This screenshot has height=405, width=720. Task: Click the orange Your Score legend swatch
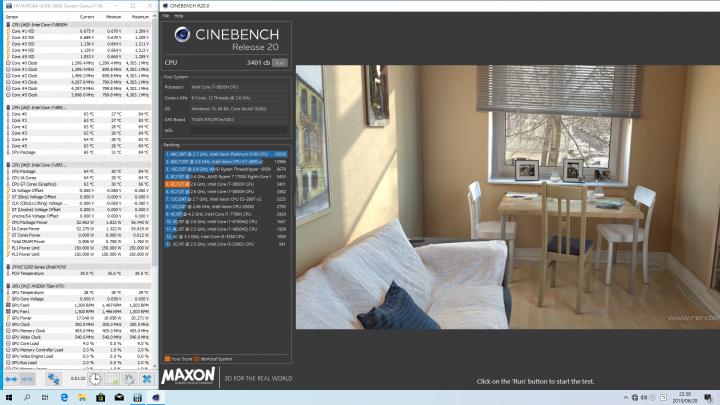[x=167, y=359]
